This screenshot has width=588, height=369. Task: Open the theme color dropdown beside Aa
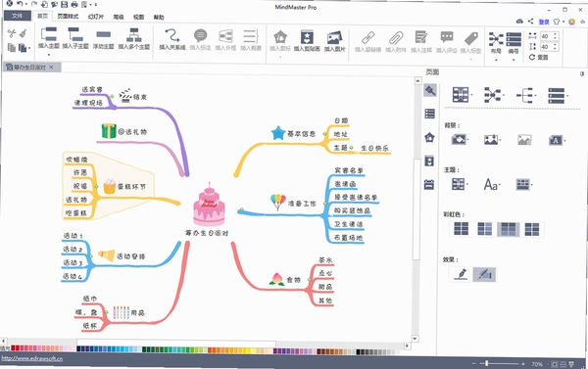click(524, 184)
